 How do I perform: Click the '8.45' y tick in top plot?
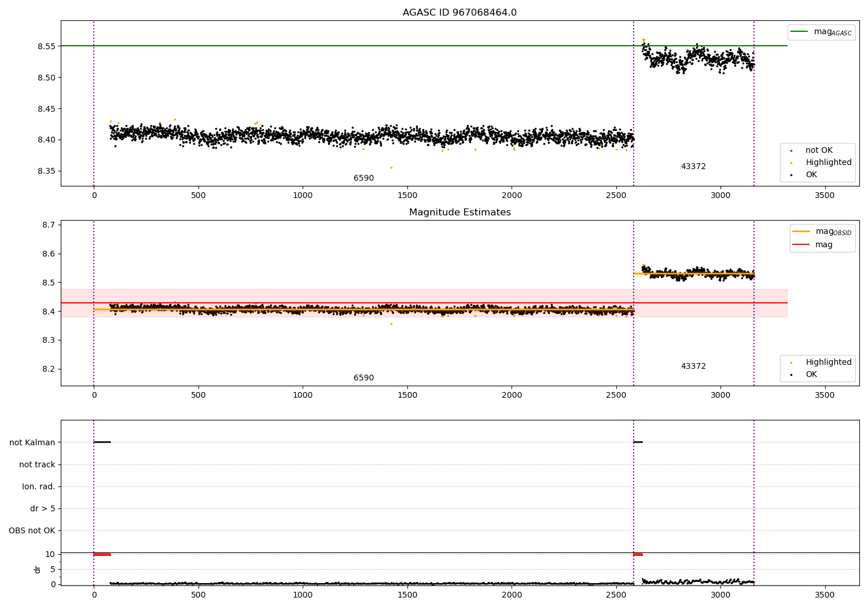point(46,109)
